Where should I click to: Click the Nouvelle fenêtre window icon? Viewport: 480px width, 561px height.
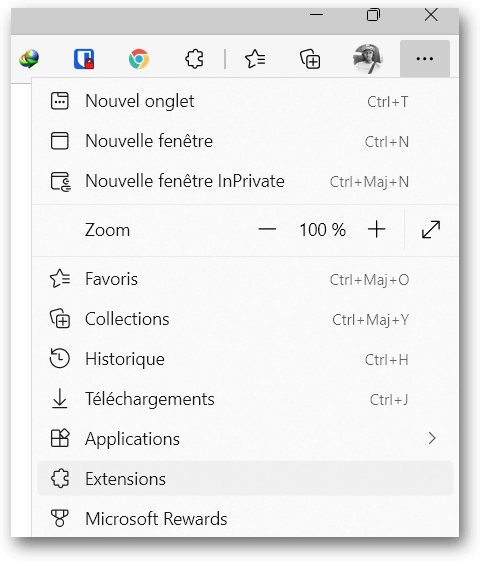[60, 141]
